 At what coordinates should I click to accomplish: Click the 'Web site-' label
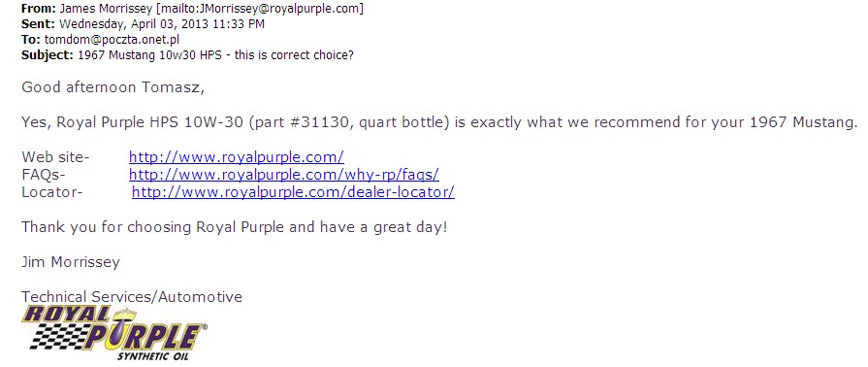coord(55,157)
